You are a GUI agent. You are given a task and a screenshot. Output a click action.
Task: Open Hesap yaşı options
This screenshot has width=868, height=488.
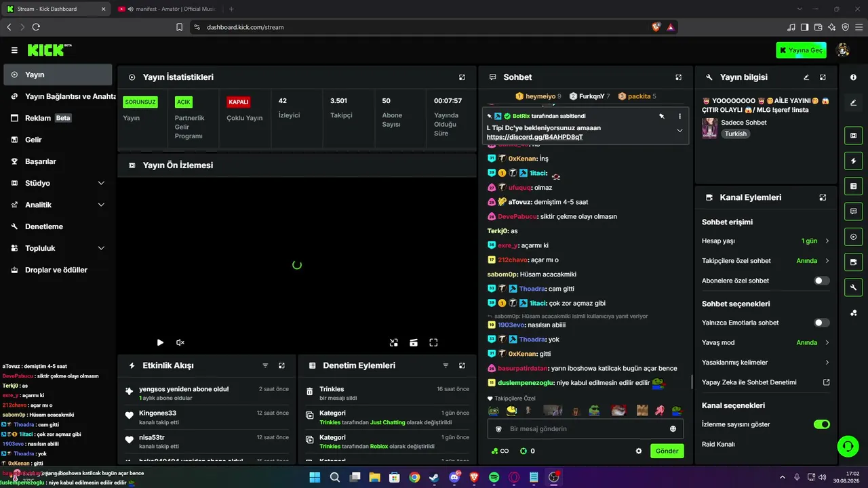[766, 241]
